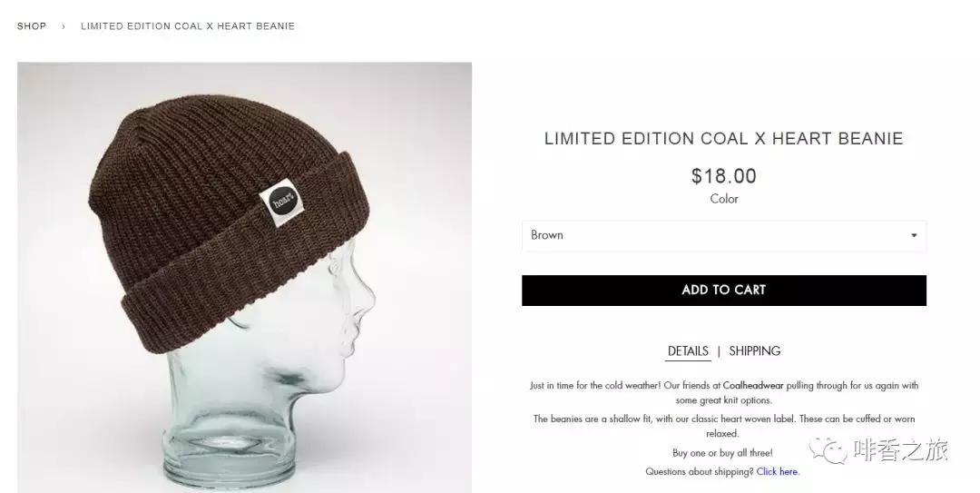The width and height of the screenshot is (980, 493).
Task: Click the glass mannequin head in the photo
Action: [290, 381]
